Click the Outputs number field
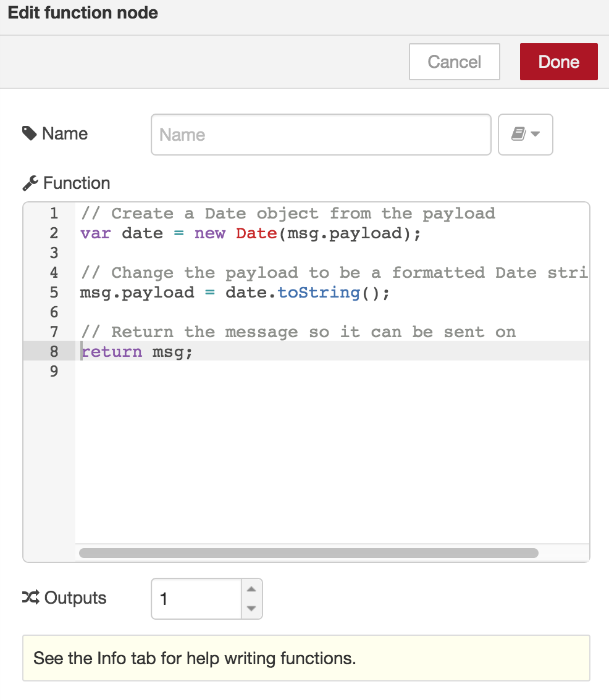Screen dimensions: 609x700 [196, 599]
